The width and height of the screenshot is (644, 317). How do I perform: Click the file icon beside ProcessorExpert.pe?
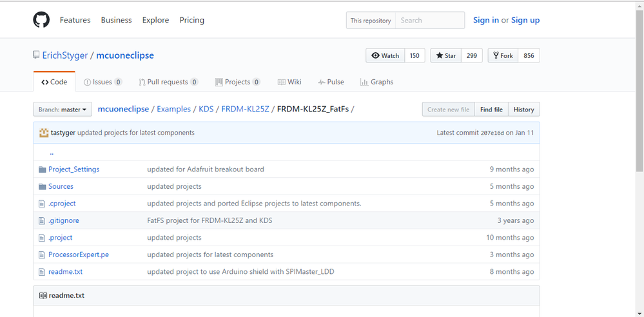(42, 255)
